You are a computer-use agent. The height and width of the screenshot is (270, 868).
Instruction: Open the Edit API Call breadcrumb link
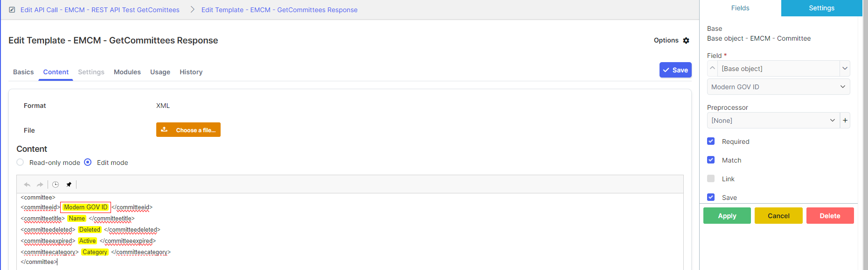pos(100,10)
